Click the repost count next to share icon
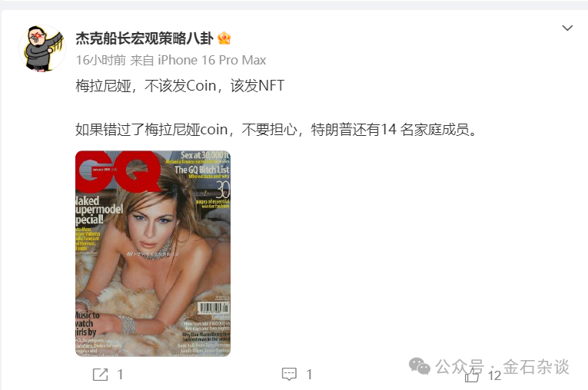588x390 pixels. tap(120, 375)
